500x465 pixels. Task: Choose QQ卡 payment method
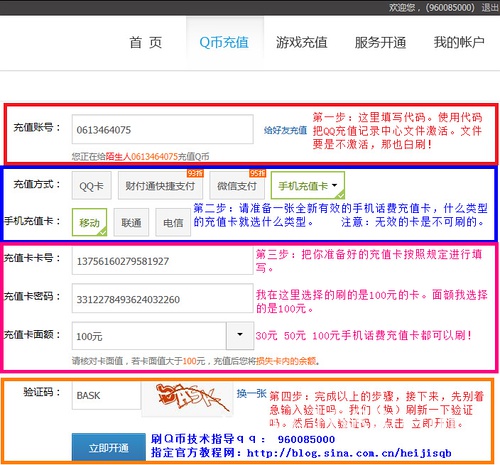pyautogui.click(x=92, y=186)
